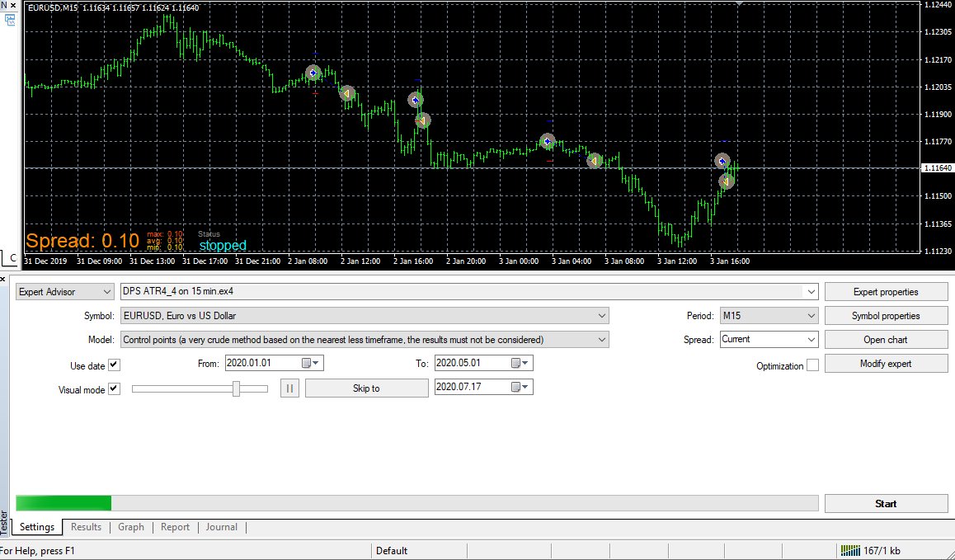Click the Symbol properties button
The image size is (955, 560).
pos(886,316)
